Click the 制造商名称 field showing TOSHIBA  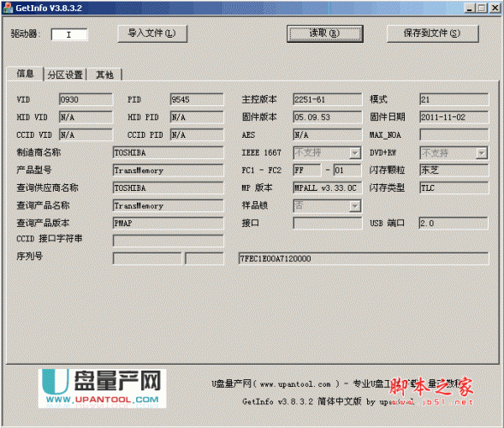168,152
